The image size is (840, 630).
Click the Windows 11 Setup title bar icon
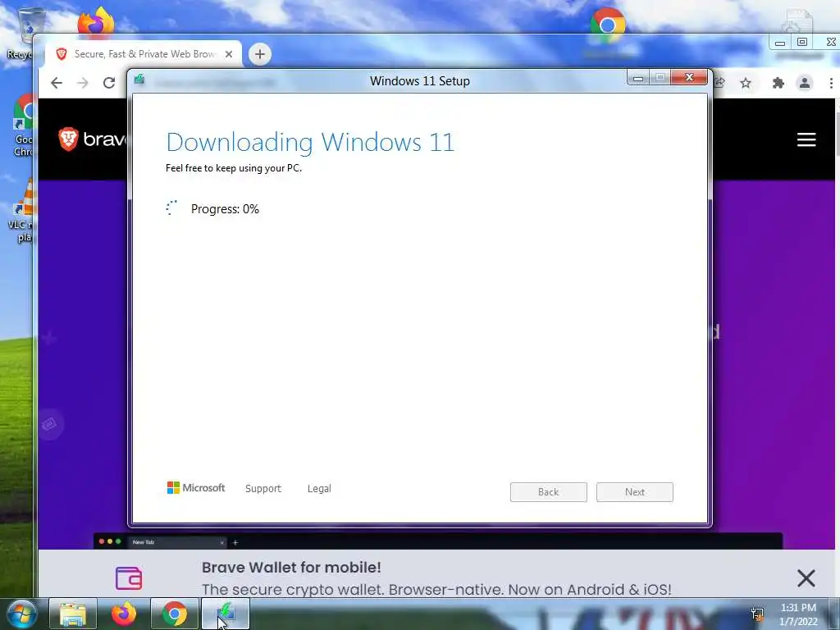(139, 80)
